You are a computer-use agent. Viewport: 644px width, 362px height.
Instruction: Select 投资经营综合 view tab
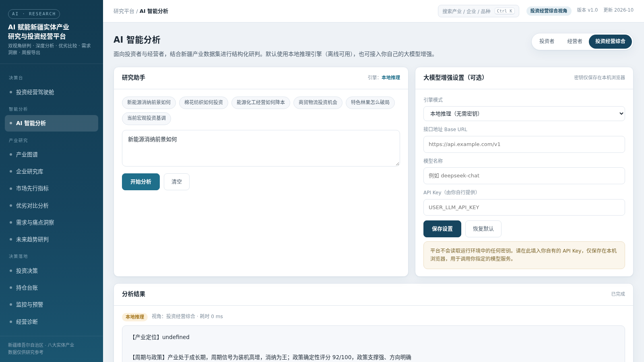tap(610, 41)
